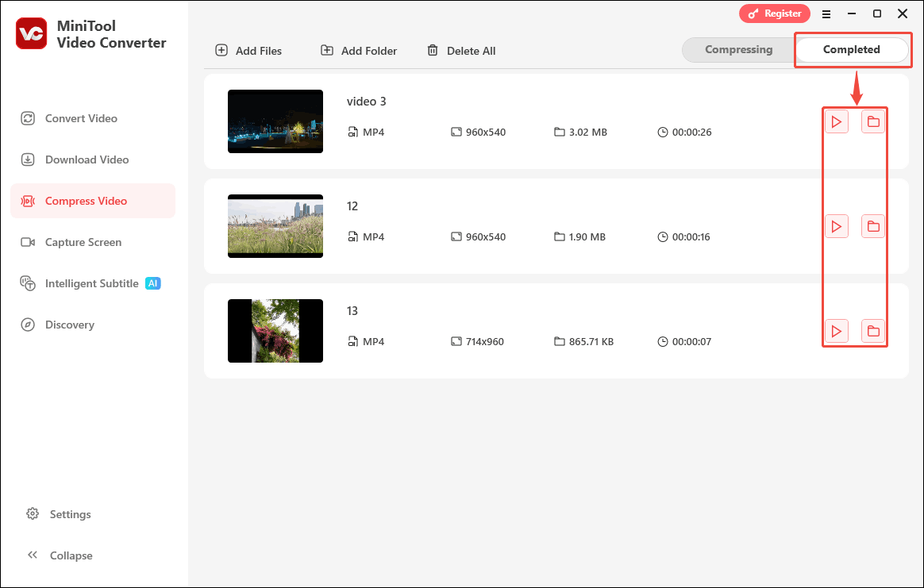Image resolution: width=924 pixels, height=588 pixels.
Task: Open the hamburger menu
Action: pos(826,13)
